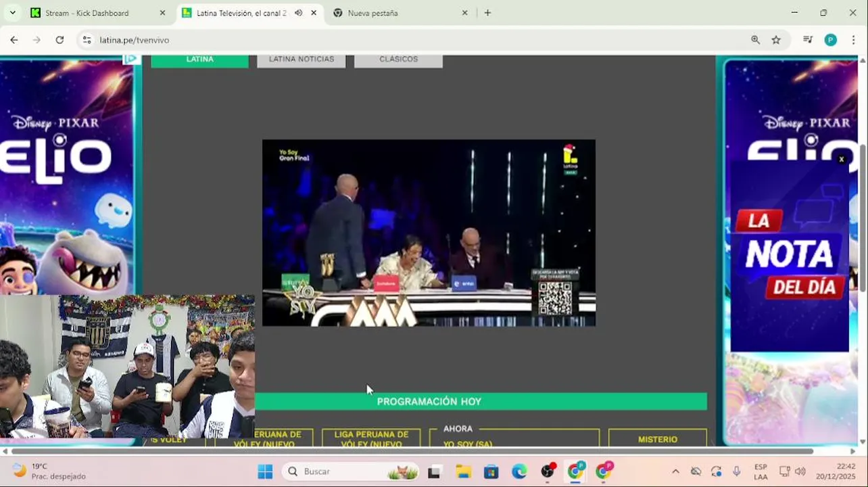Open Chrome profile P avatar
This screenshot has width=868, height=487.
[831, 40]
